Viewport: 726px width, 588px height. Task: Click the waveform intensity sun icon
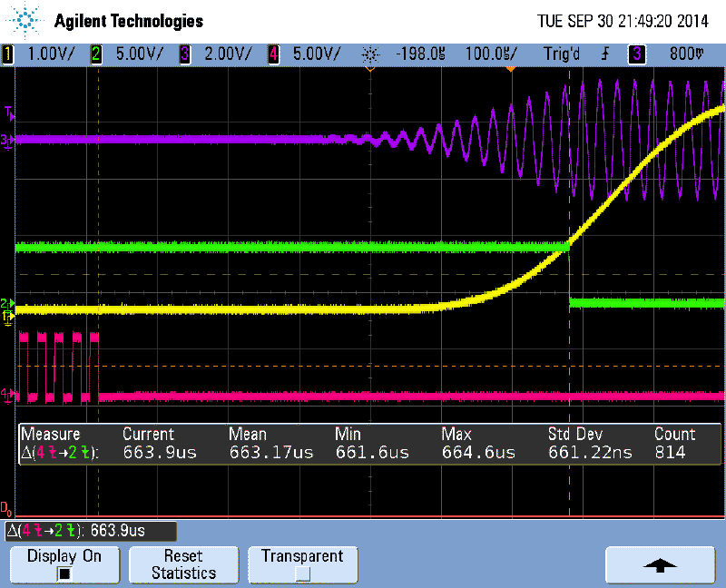(x=370, y=54)
